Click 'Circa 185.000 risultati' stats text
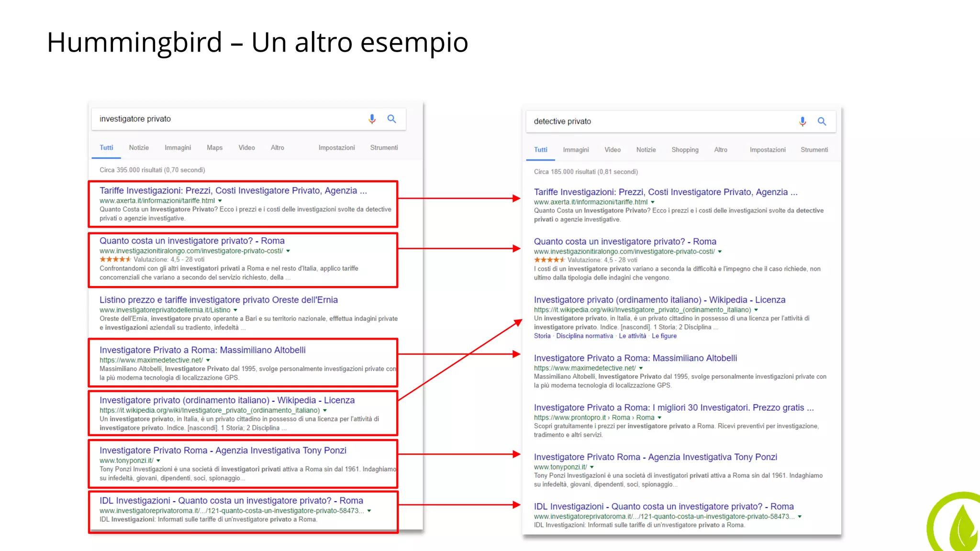 pos(586,172)
